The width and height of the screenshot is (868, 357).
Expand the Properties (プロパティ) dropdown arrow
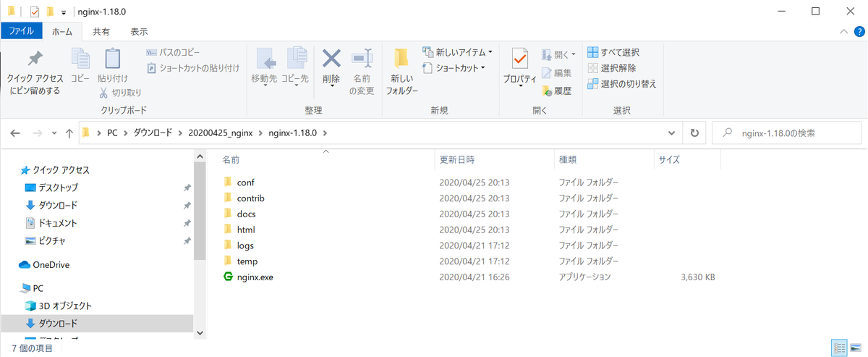[519, 86]
